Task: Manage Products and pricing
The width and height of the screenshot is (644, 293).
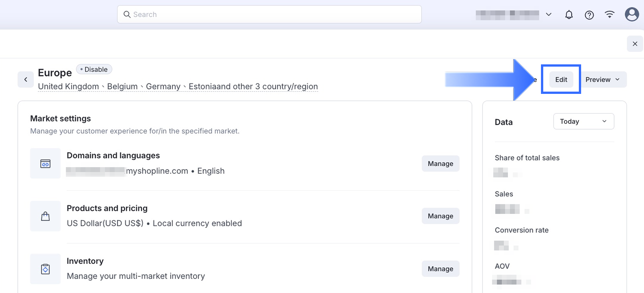Action: click(440, 216)
